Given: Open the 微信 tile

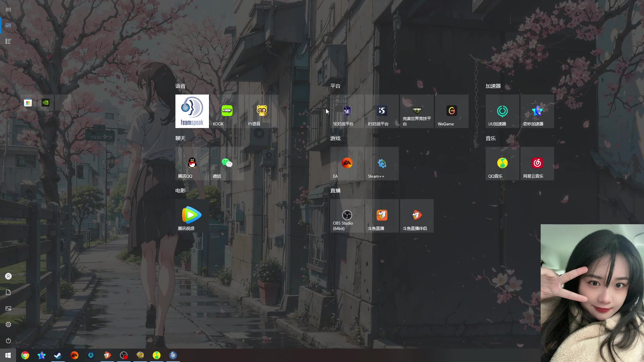Looking at the screenshot, I should point(227,164).
